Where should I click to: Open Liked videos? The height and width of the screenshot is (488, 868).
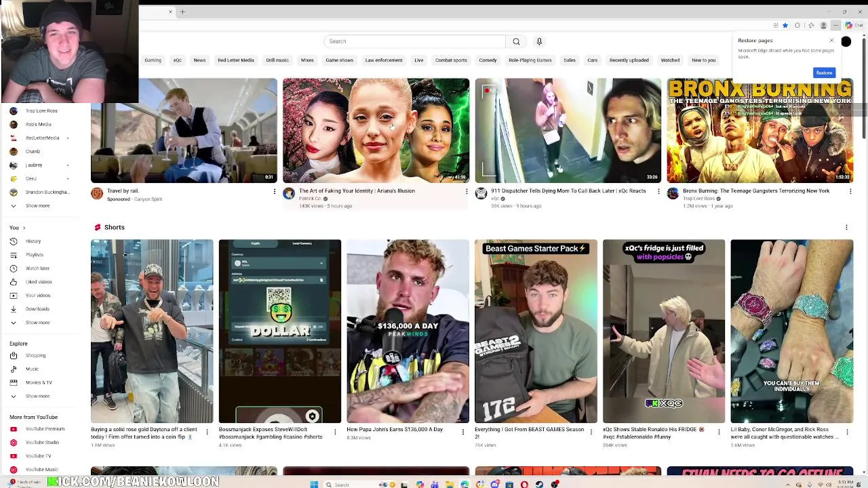38,282
